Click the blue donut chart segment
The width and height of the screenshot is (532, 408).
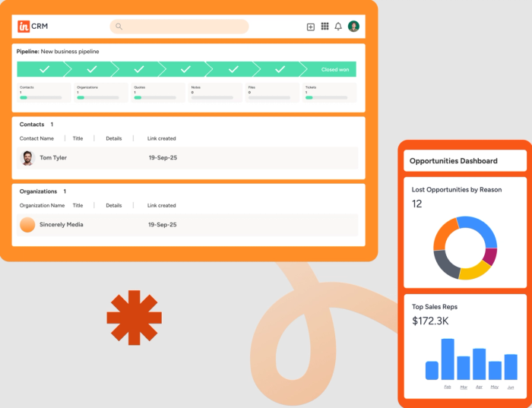(481, 229)
